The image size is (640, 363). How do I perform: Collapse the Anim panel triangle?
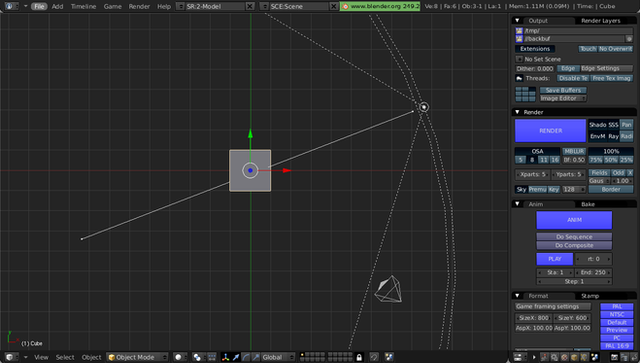click(x=517, y=204)
